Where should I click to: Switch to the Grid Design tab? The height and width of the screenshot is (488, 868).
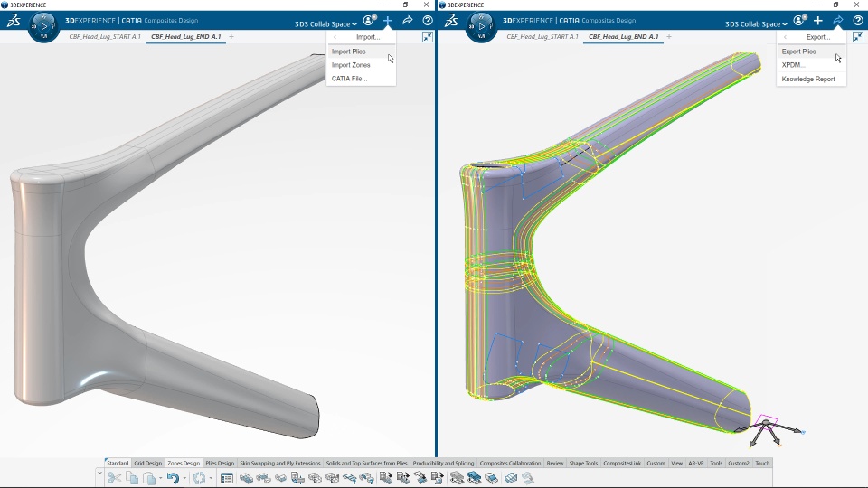147,463
